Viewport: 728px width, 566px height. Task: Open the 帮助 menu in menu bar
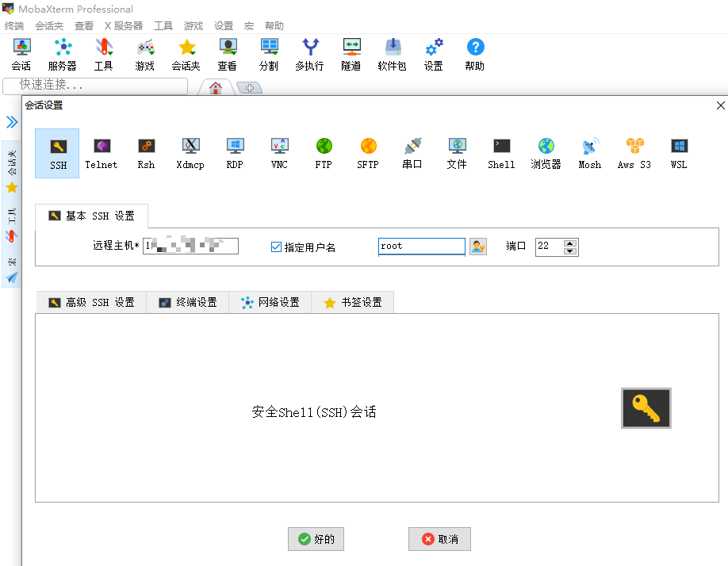pyautogui.click(x=274, y=26)
